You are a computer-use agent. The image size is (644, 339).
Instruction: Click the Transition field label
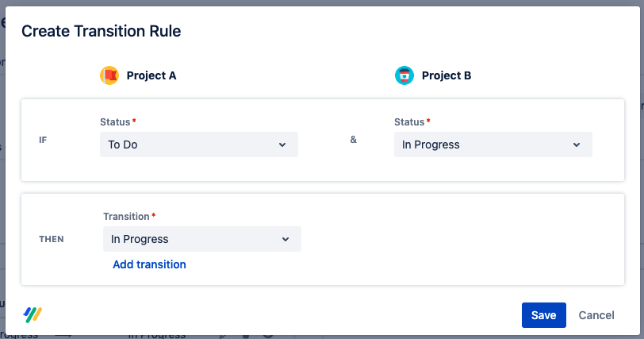pyautogui.click(x=126, y=216)
